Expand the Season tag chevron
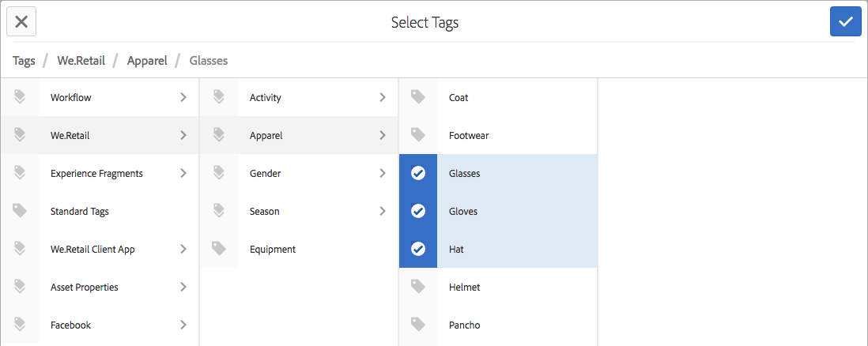 383,211
